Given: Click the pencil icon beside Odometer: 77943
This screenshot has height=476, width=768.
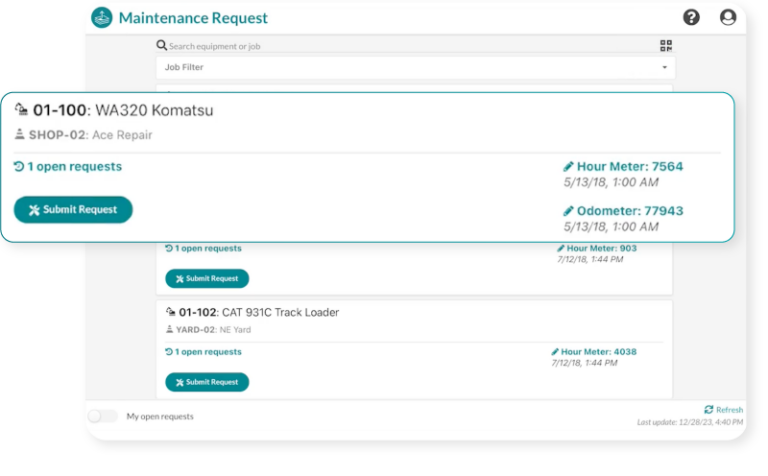Looking at the screenshot, I should pos(568,211).
